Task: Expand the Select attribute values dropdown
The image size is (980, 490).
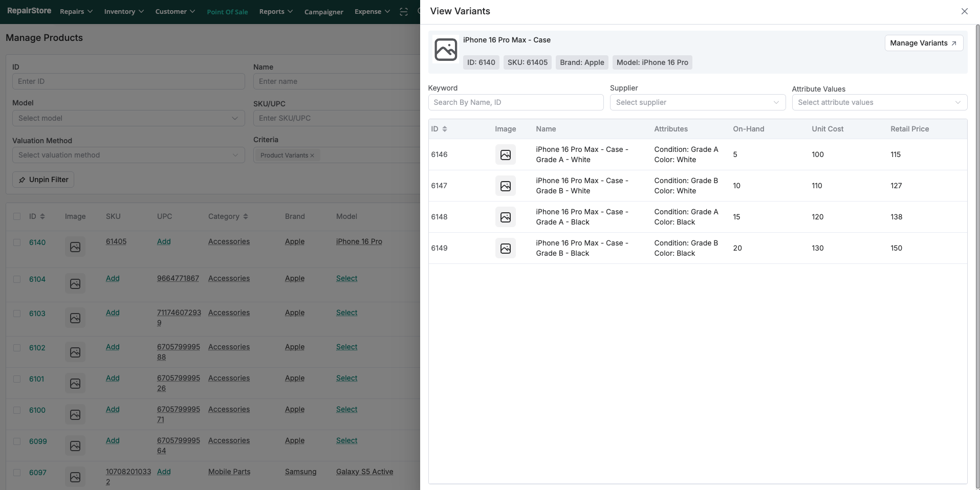Action: pyautogui.click(x=879, y=102)
